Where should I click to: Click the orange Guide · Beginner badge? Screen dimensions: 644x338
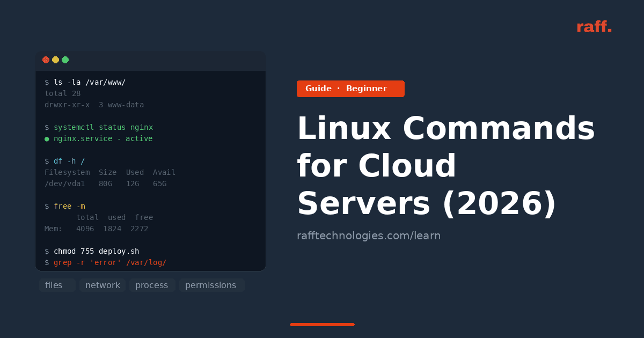(x=350, y=89)
